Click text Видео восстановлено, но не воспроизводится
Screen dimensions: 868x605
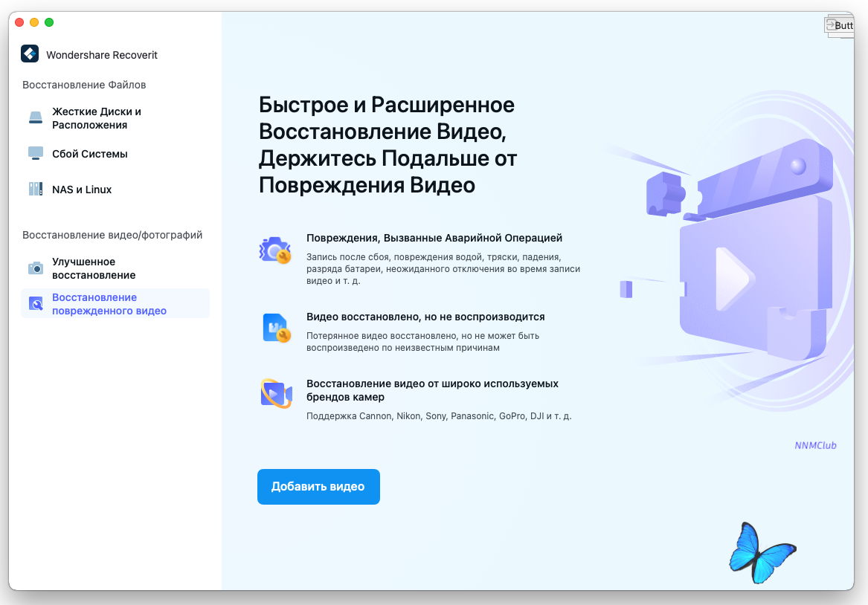[425, 317]
